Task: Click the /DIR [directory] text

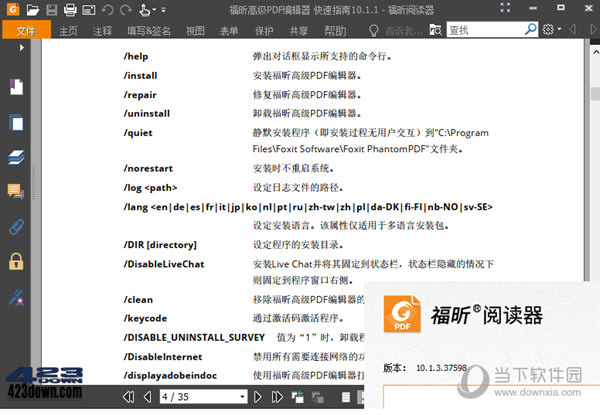Action: click(x=160, y=245)
